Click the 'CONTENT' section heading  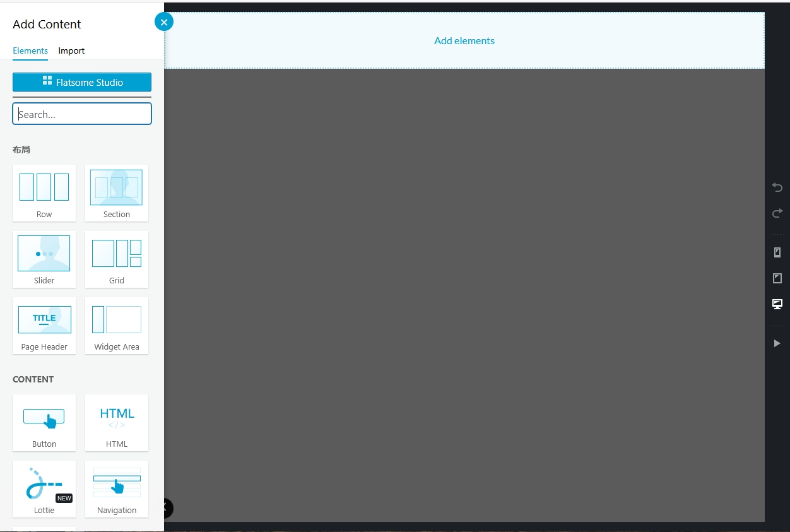click(33, 379)
